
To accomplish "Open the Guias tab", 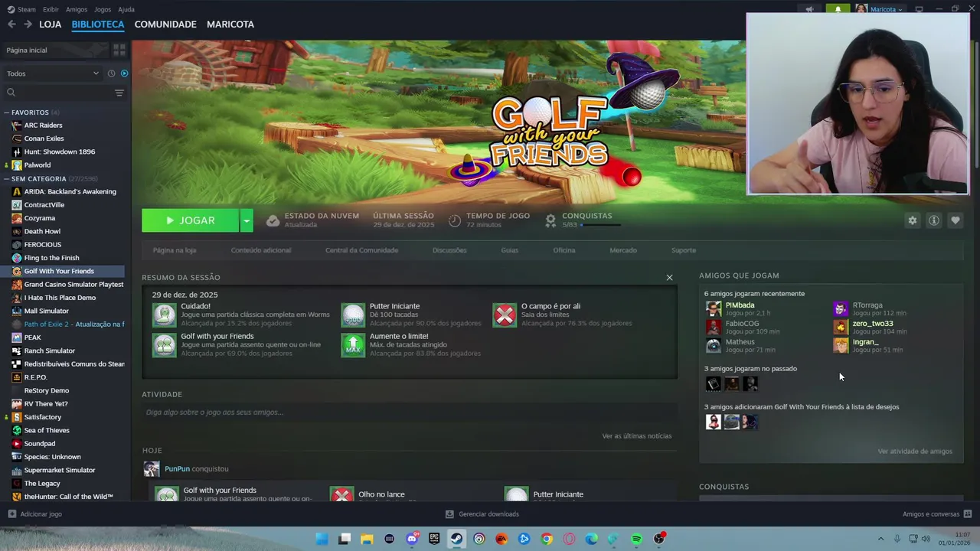I will coord(510,250).
